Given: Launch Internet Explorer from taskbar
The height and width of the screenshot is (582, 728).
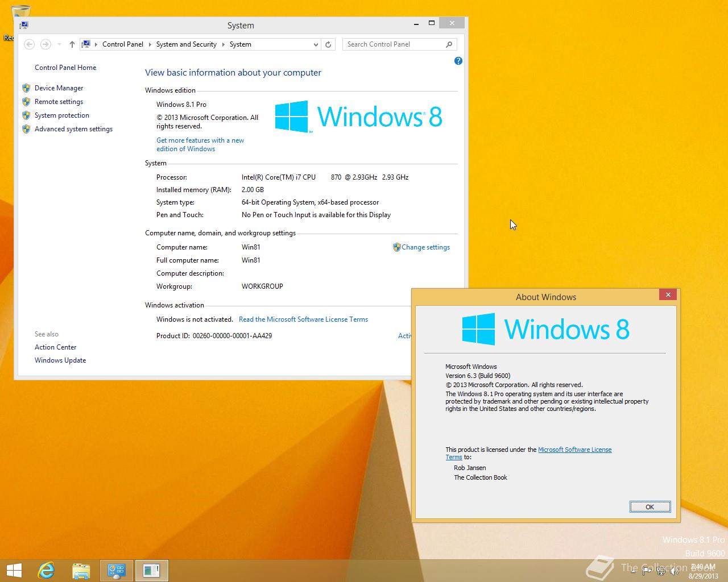Looking at the screenshot, I should pos(45,571).
